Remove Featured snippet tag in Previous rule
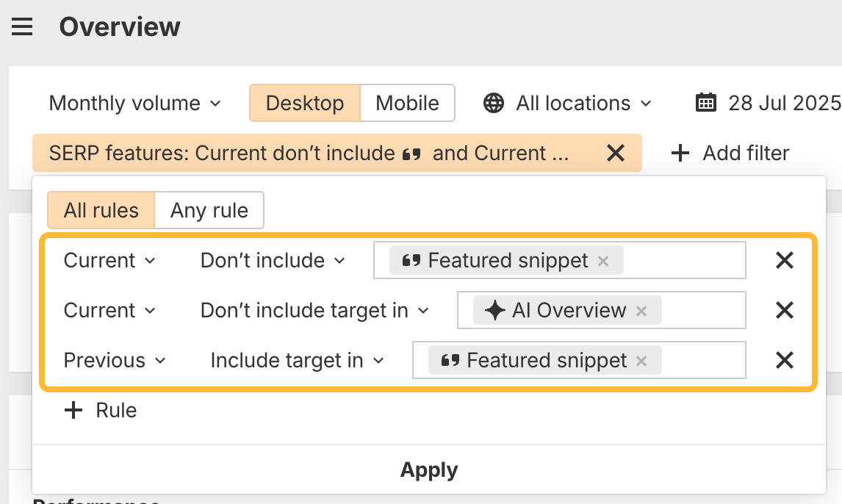 pos(641,361)
